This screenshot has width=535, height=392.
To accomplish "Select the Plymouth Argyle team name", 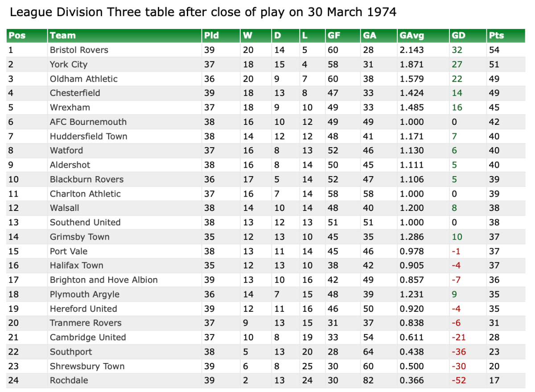I will click(x=85, y=294).
